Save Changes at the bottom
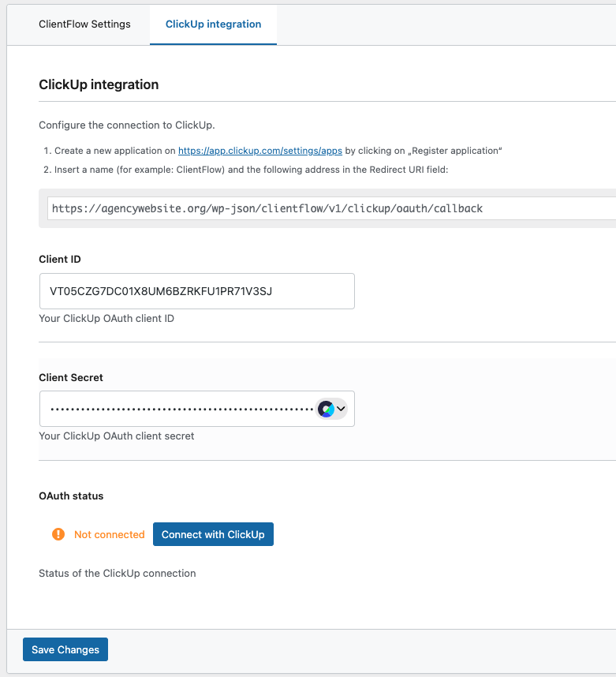Image resolution: width=616 pixels, height=677 pixels. tap(65, 649)
